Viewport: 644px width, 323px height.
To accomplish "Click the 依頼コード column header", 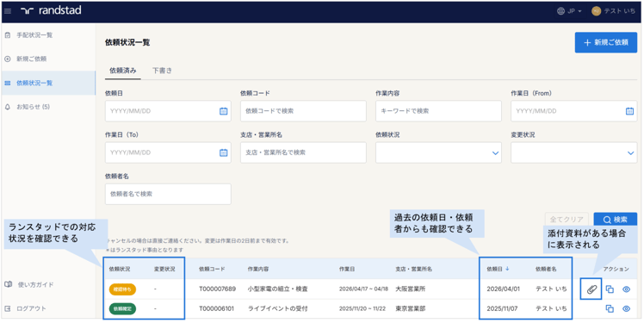I will pyautogui.click(x=212, y=269).
